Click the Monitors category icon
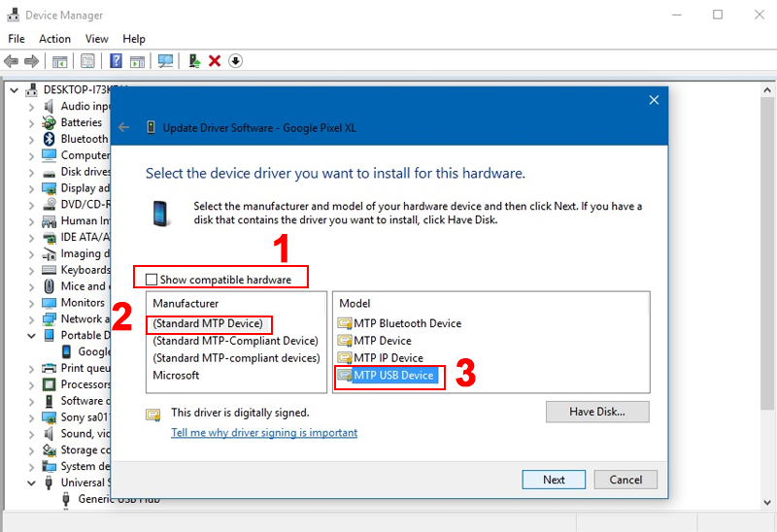This screenshot has height=532, width=777. pyautogui.click(x=50, y=303)
